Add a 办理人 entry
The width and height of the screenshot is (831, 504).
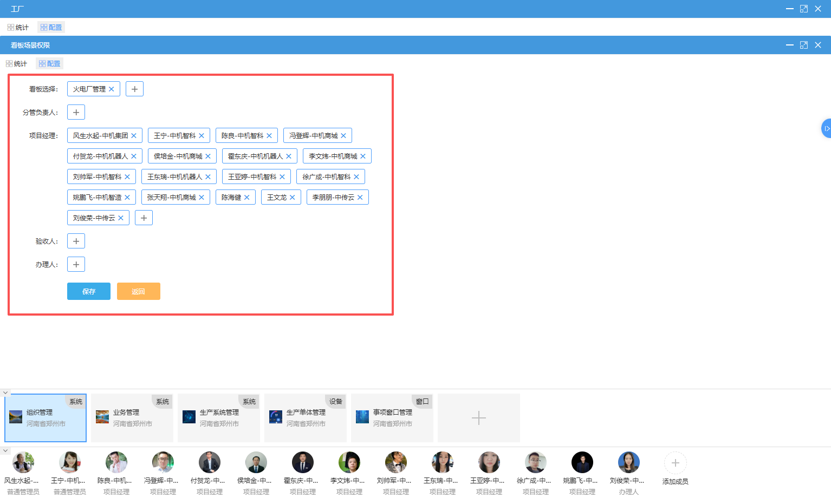[x=76, y=265]
